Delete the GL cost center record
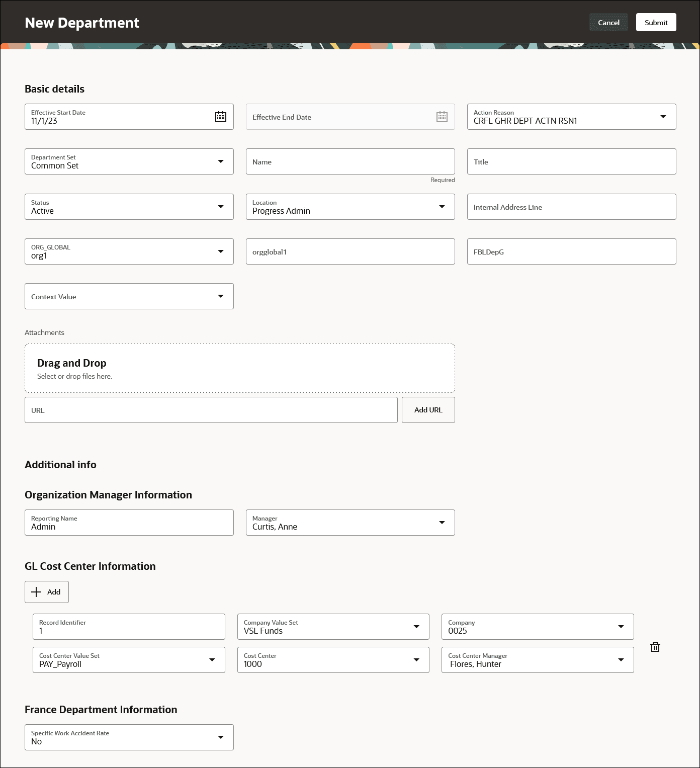 click(655, 647)
